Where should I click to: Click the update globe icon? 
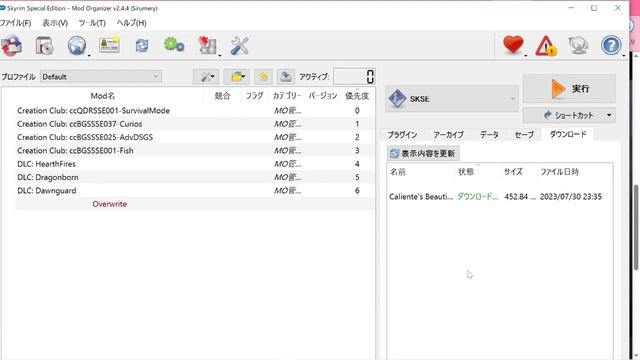pyautogui.click(x=578, y=45)
